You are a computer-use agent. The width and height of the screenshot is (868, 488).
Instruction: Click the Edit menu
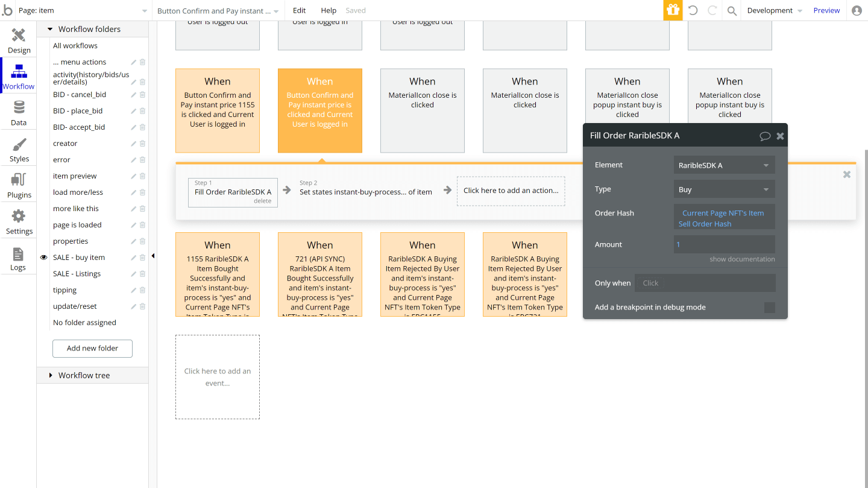298,10
